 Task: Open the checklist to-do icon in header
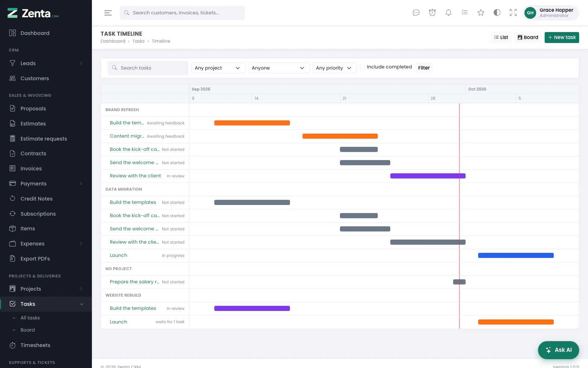(465, 13)
